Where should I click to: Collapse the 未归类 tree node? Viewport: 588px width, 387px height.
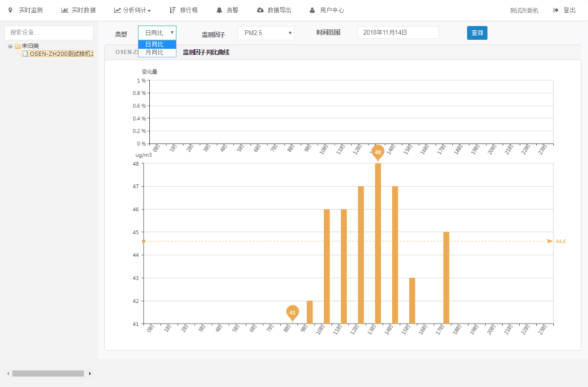click(x=10, y=46)
